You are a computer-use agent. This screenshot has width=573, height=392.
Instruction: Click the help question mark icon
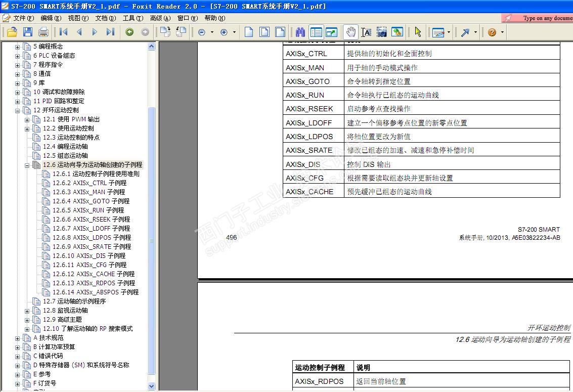click(492, 32)
